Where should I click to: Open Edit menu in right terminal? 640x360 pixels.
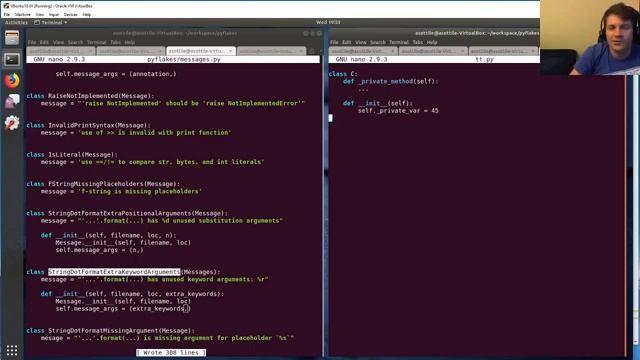pos(347,42)
